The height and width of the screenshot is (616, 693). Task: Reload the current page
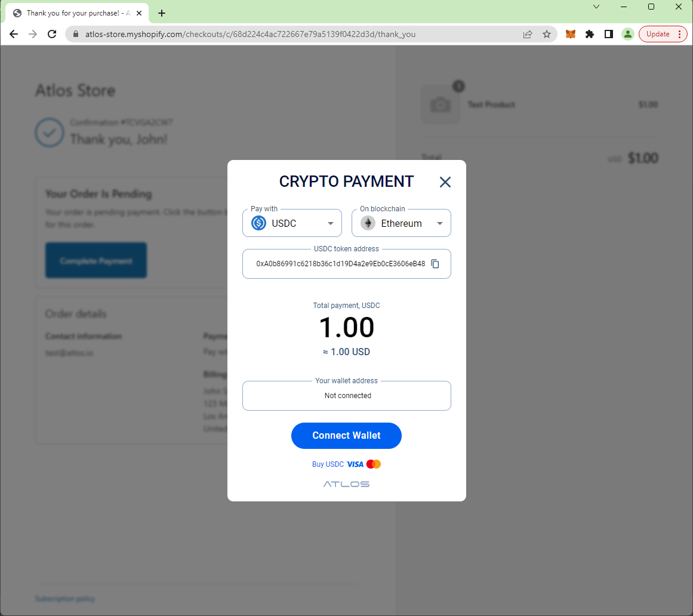pos(52,34)
